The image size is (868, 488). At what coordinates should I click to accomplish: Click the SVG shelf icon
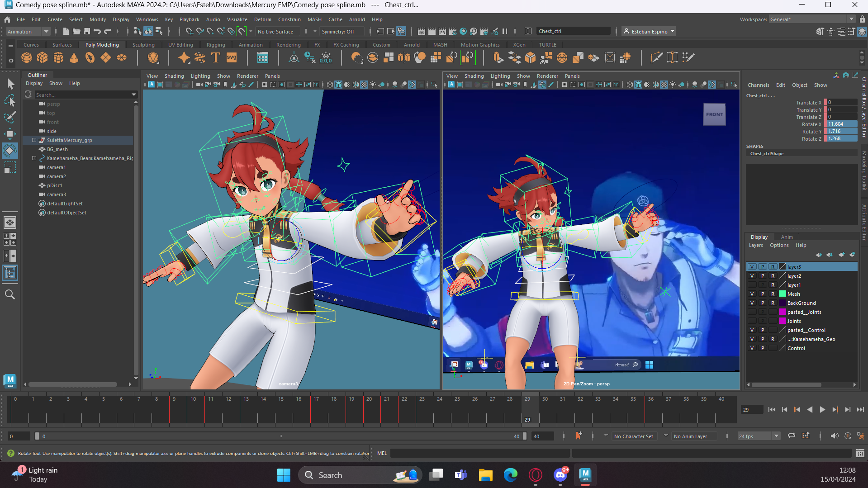[x=232, y=58]
